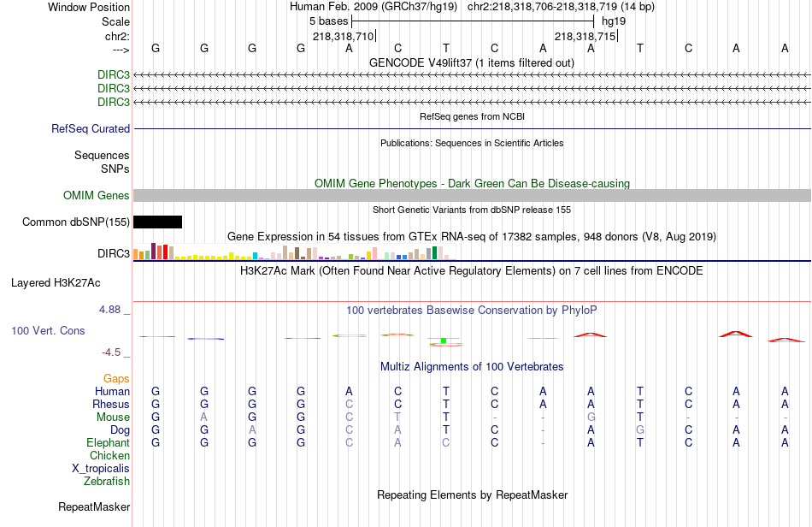
Task: Click DIRC3 label beside GTEx expression bars
Action: point(114,253)
